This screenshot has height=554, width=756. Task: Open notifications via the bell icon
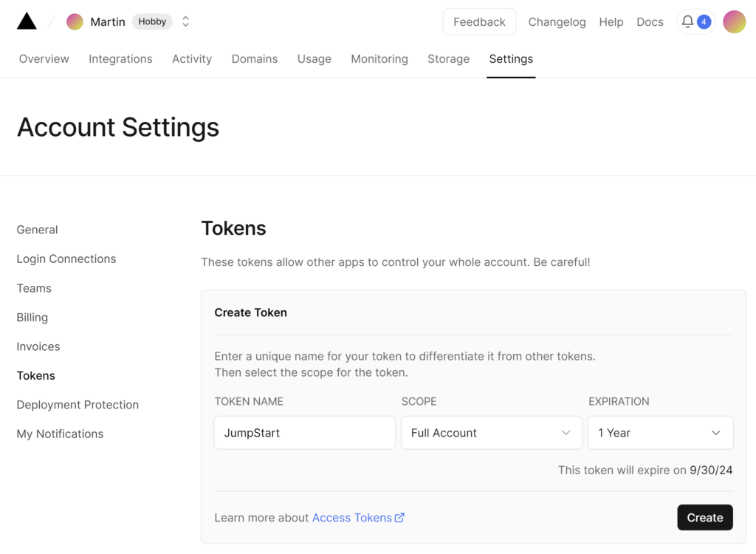(x=688, y=21)
